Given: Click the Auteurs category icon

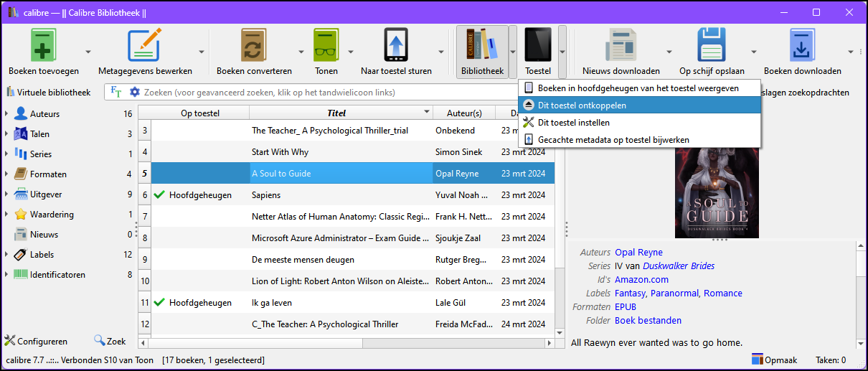Looking at the screenshot, I should coord(21,113).
